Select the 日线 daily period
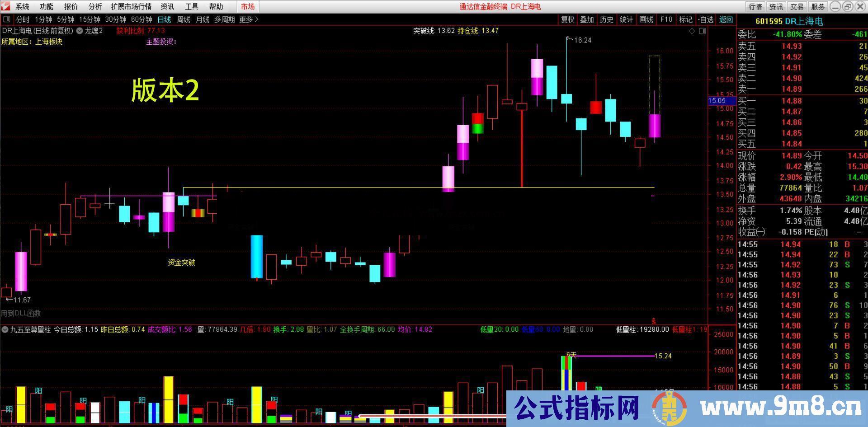 [x=164, y=19]
